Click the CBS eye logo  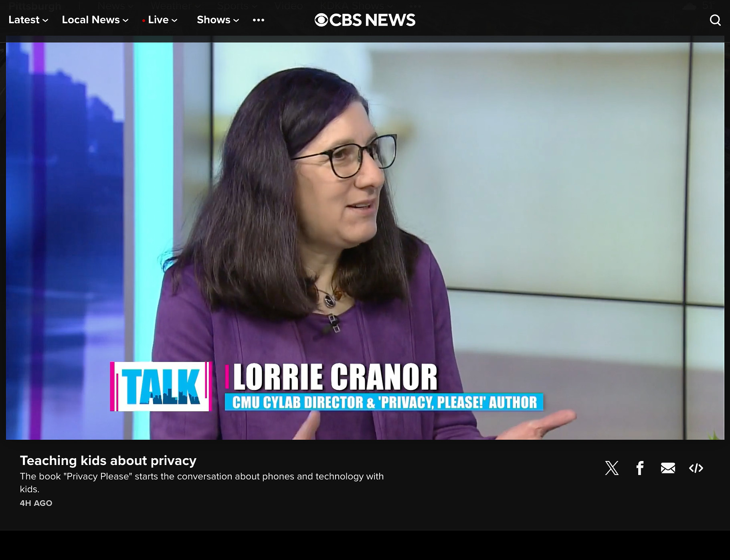pyautogui.click(x=321, y=20)
